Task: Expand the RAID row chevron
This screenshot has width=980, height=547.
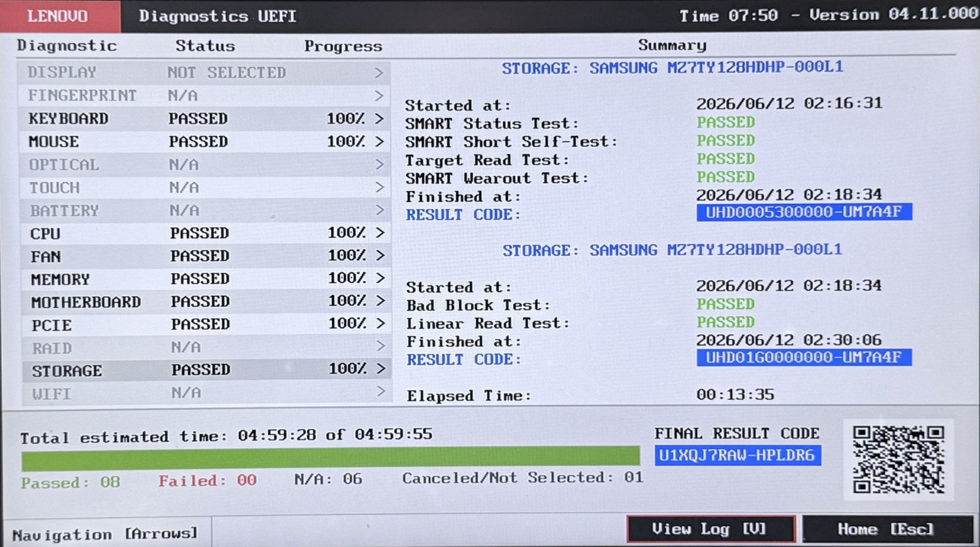Action: coord(380,347)
